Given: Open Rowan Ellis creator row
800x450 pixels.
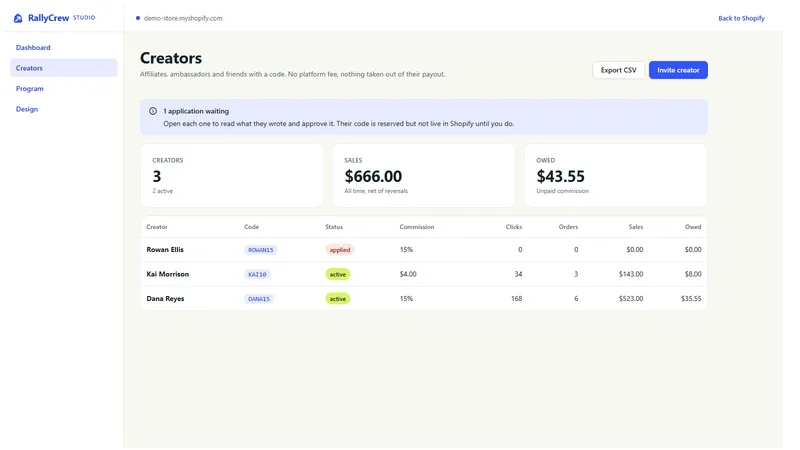Looking at the screenshot, I should 423,249.
